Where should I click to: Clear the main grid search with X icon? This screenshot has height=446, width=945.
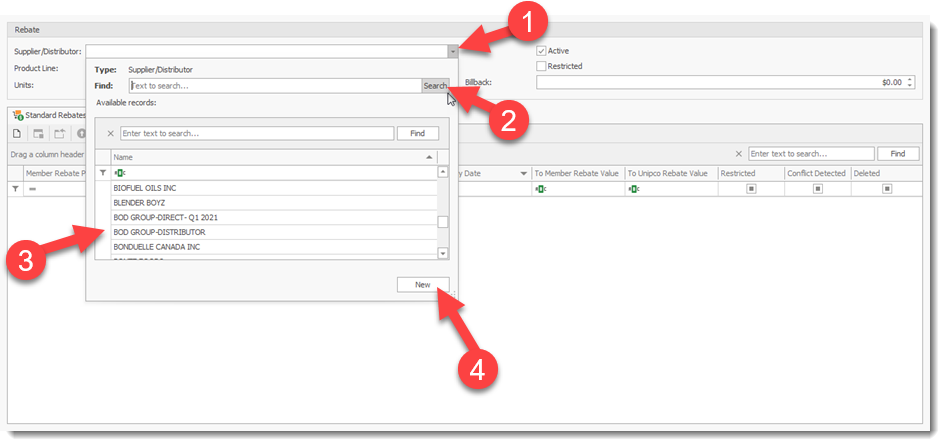pyautogui.click(x=738, y=154)
